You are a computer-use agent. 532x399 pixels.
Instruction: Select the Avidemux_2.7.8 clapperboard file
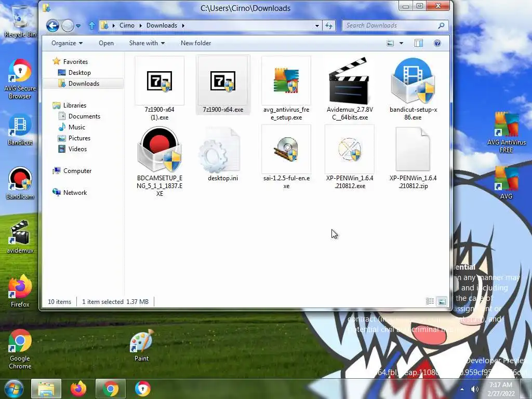tap(350, 89)
